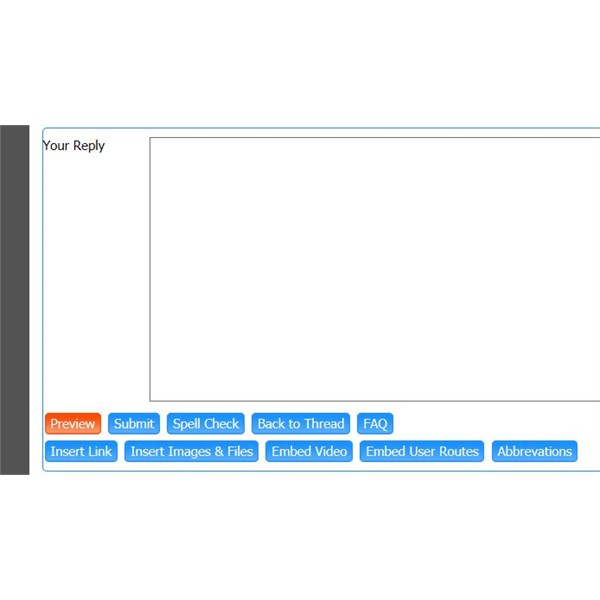Focus the Your Reply text area

click(375, 269)
